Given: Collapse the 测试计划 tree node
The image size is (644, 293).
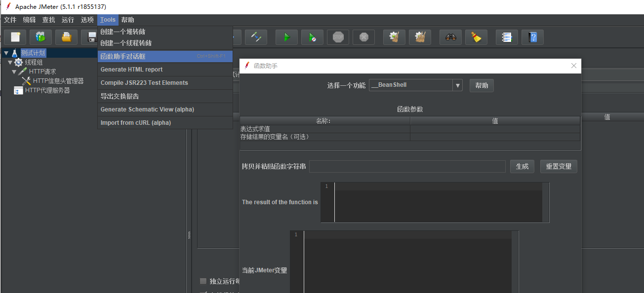Looking at the screenshot, I should coord(6,53).
